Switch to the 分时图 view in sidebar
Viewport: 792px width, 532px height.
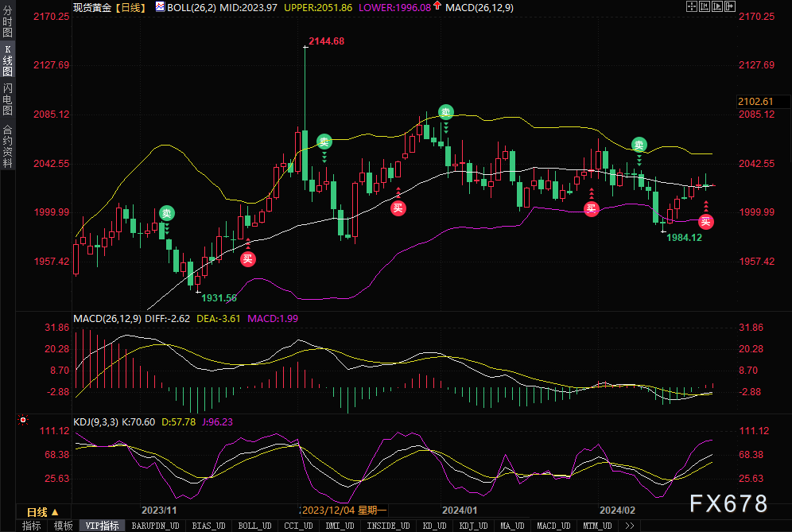click(x=7, y=23)
